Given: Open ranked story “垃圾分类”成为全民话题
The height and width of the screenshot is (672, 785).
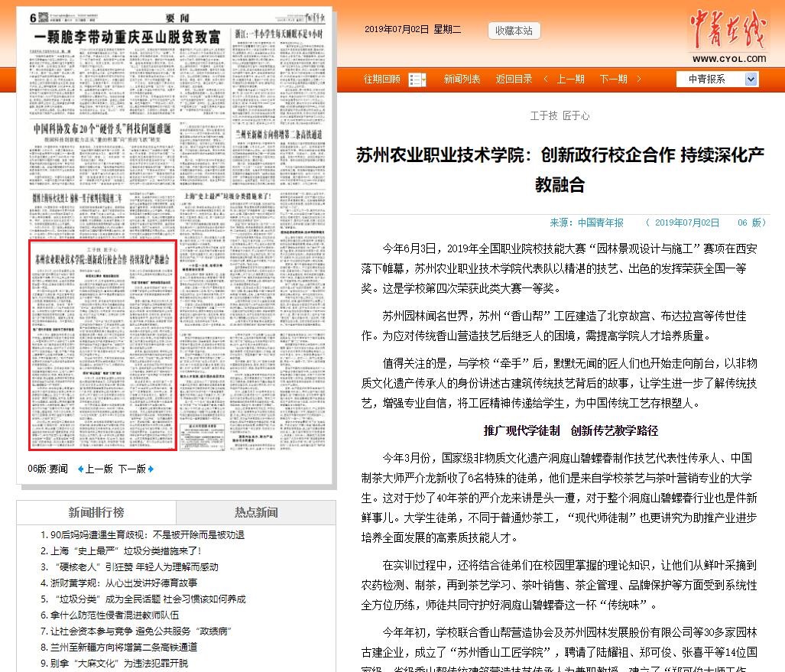Looking at the screenshot, I should click(150, 599).
